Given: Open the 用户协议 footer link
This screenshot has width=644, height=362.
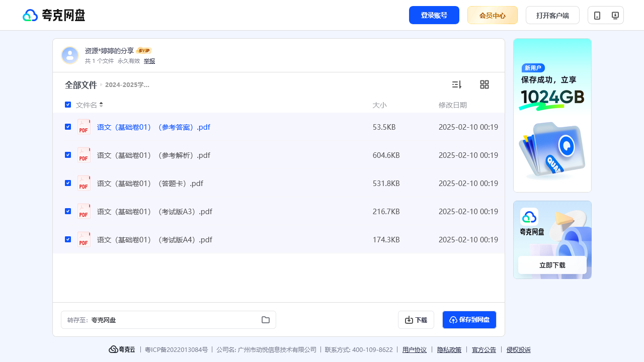Looking at the screenshot, I should pos(415,350).
